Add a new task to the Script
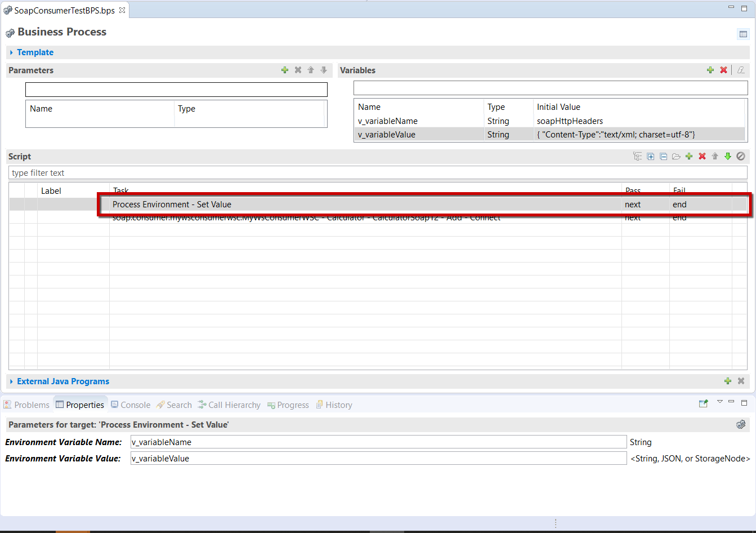Image resolution: width=756 pixels, height=533 pixels. 689,156
